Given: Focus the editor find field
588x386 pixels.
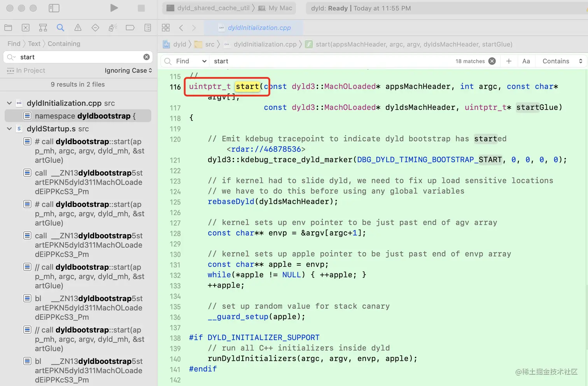Looking at the screenshot, I should pyautogui.click(x=331, y=61).
